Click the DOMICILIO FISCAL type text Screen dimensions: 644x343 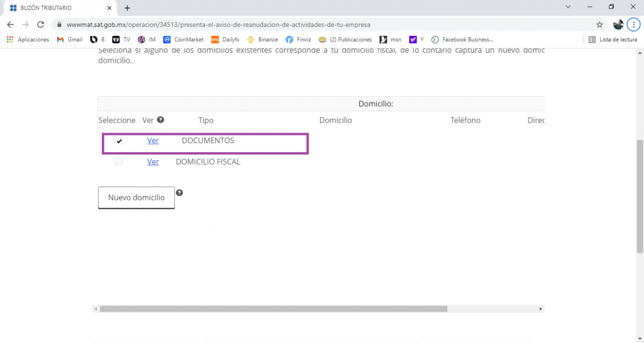tap(208, 162)
